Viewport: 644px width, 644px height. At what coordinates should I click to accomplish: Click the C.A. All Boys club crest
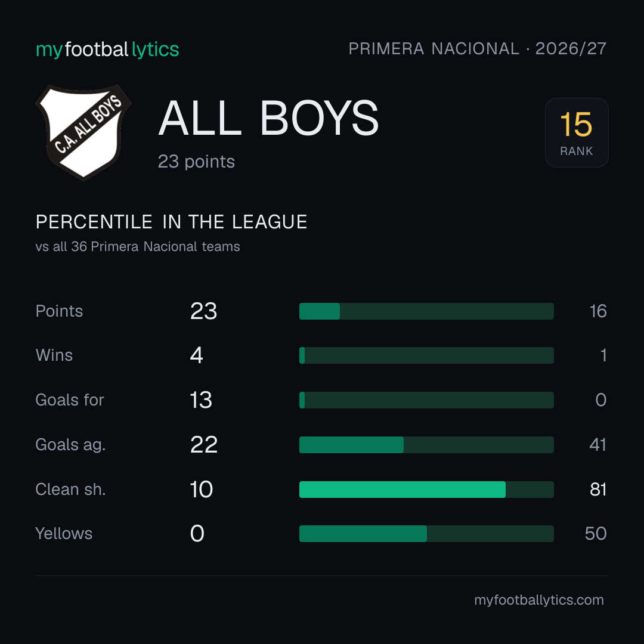(83, 132)
